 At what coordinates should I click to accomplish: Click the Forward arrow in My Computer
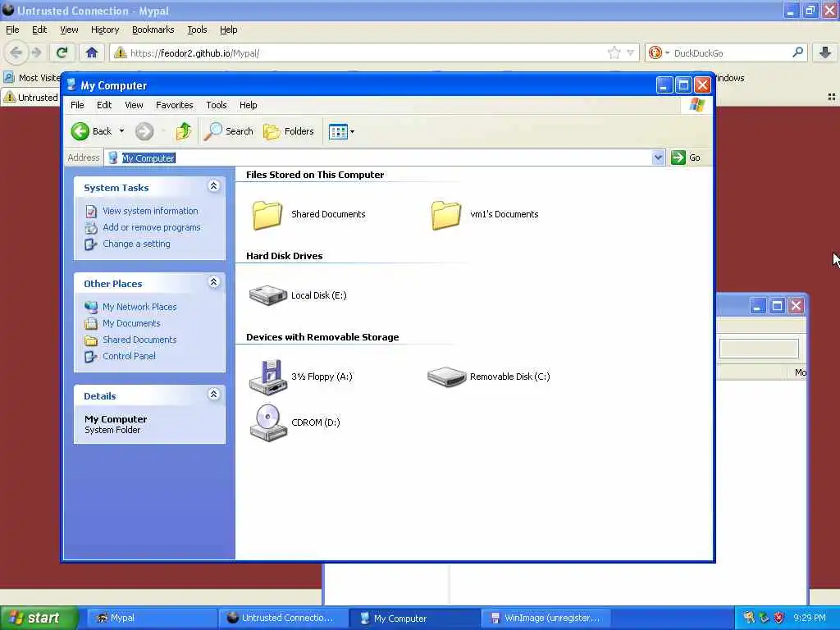point(144,131)
